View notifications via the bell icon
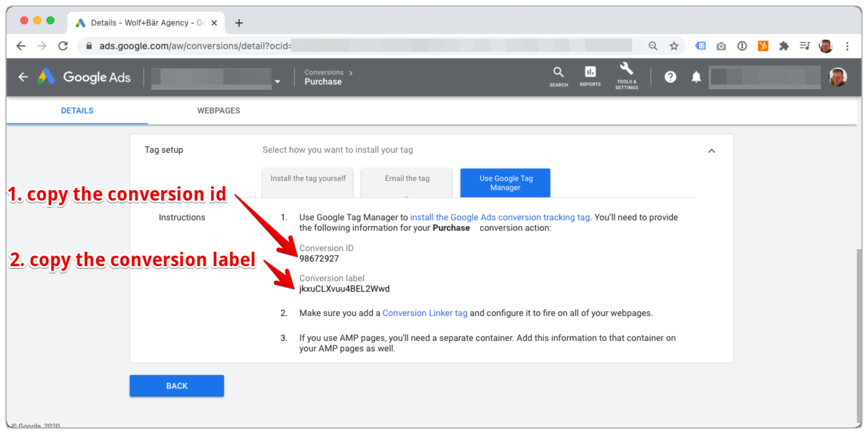This screenshot has width=868, height=434. (x=696, y=77)
